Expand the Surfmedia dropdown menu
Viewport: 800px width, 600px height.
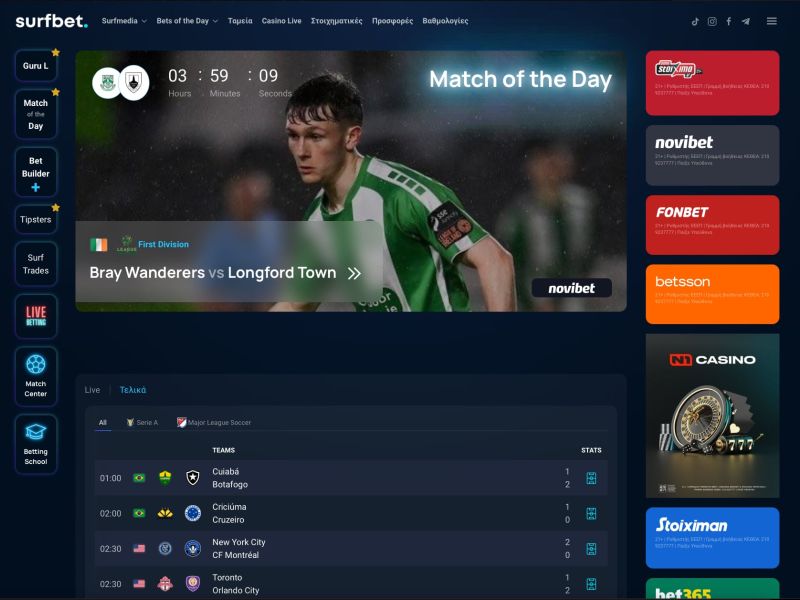point(124,21)
